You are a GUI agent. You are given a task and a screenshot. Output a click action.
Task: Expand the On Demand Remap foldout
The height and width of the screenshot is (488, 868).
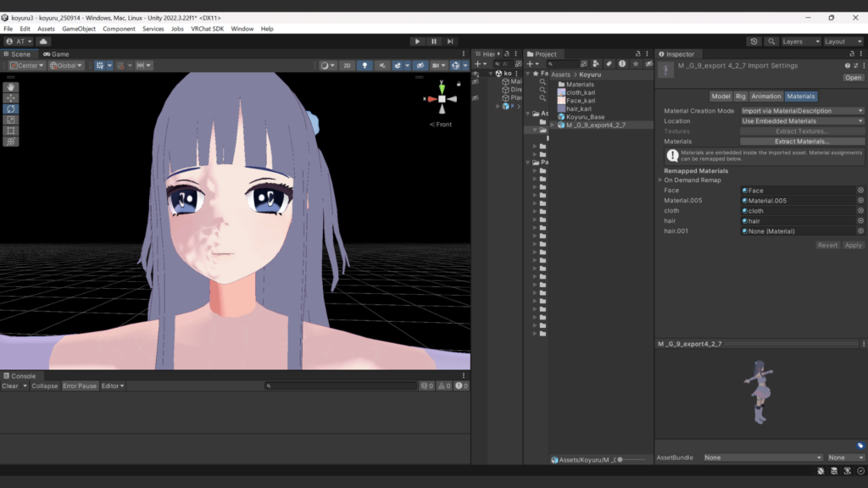pyautogui.click(x=660, y=180)
